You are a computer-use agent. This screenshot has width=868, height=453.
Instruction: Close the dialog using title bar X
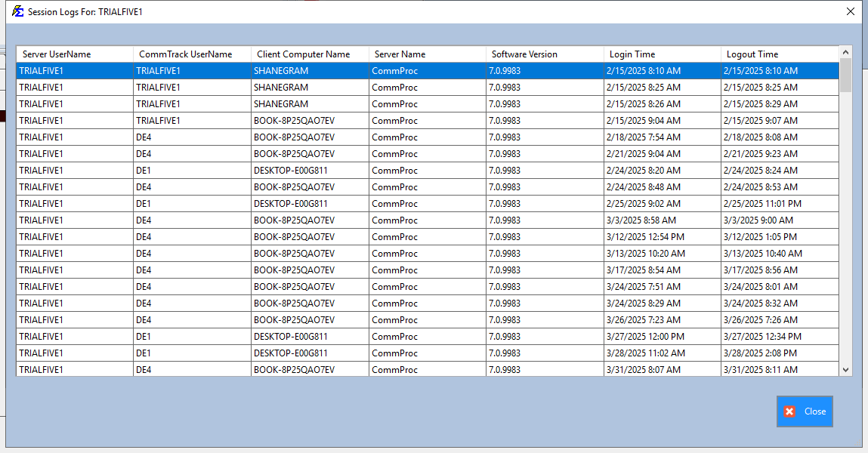pyautogui.click(x=850, y=11)
